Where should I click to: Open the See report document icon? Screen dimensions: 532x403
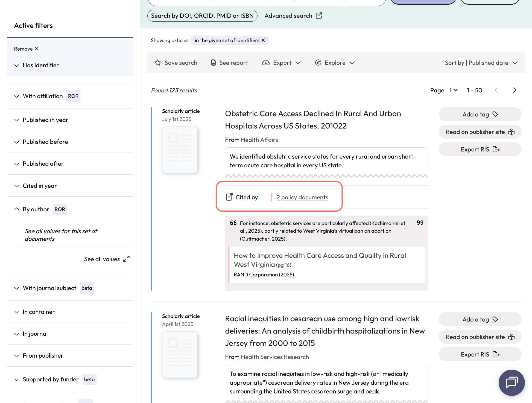coord(214,63)
